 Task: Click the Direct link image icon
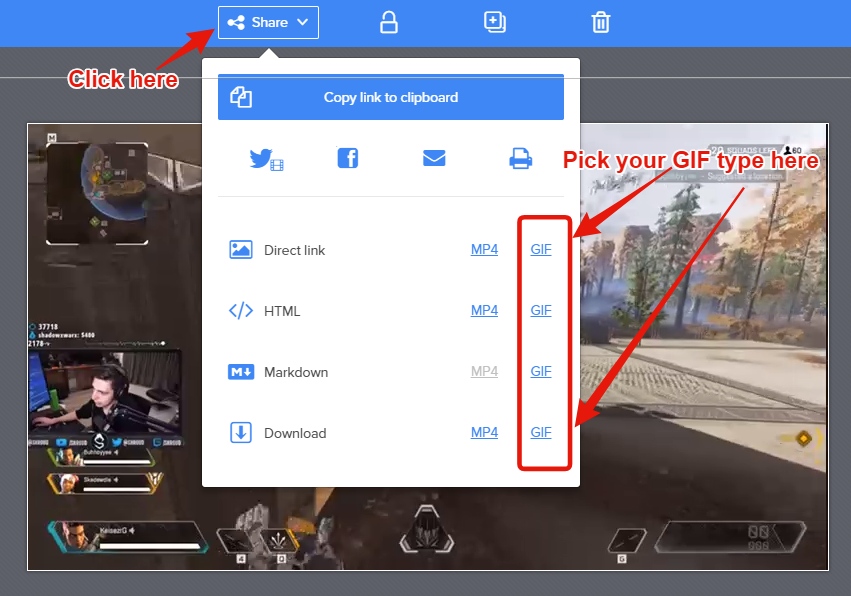click(241, 250)
